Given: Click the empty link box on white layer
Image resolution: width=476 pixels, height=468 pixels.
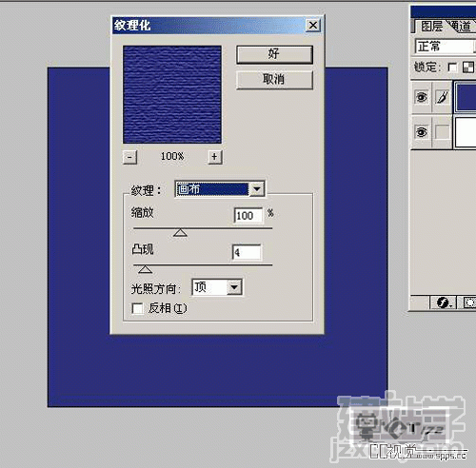Looking at the screenshot, I should click(442, 131).
